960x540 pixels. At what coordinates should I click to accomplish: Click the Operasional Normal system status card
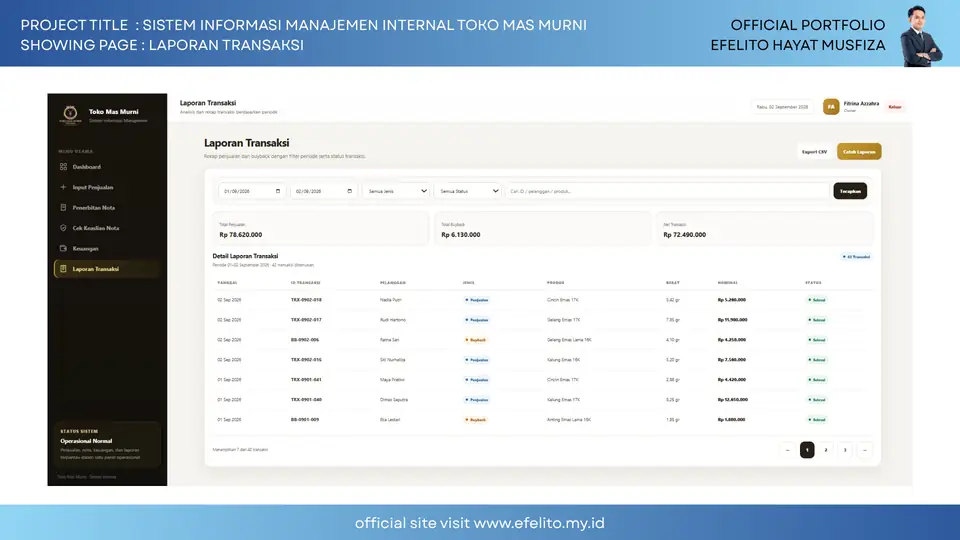107,445
